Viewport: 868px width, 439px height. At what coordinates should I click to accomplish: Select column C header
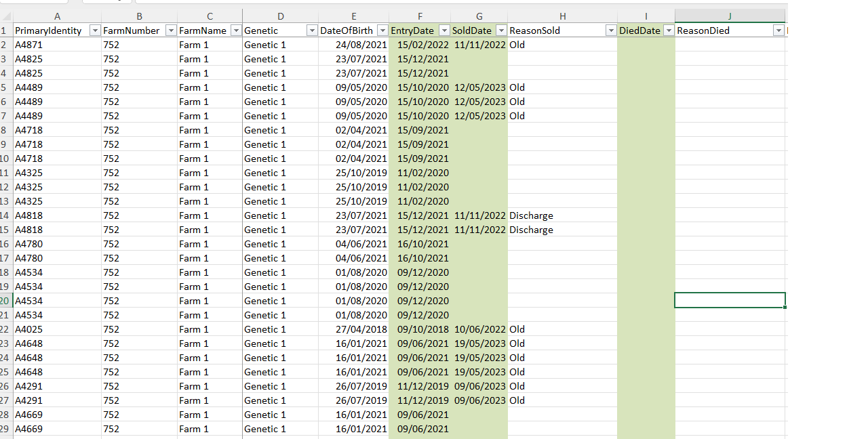(210, 16)
